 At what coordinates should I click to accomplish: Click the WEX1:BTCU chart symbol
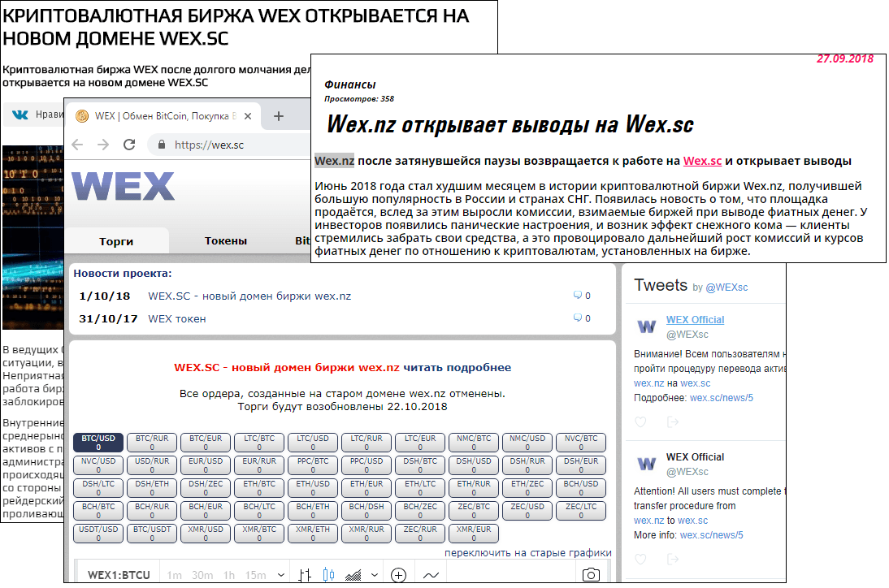(119, 575)
